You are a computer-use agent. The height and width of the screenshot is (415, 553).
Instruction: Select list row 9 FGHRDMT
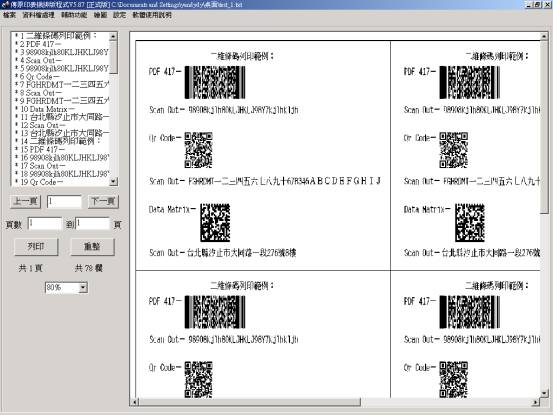pos(61,101)
